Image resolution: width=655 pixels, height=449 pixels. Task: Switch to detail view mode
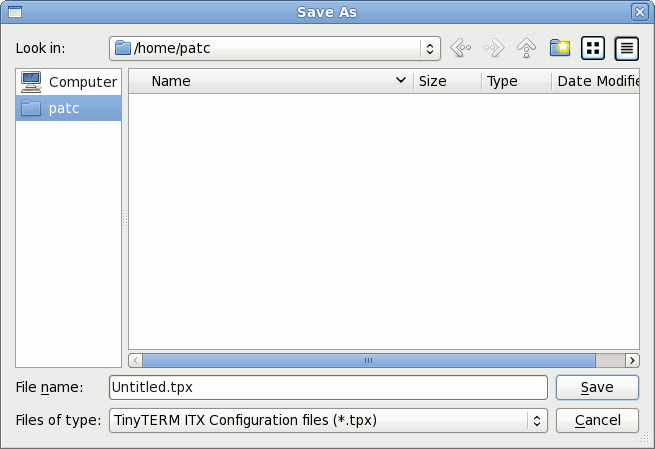[627, 47]
